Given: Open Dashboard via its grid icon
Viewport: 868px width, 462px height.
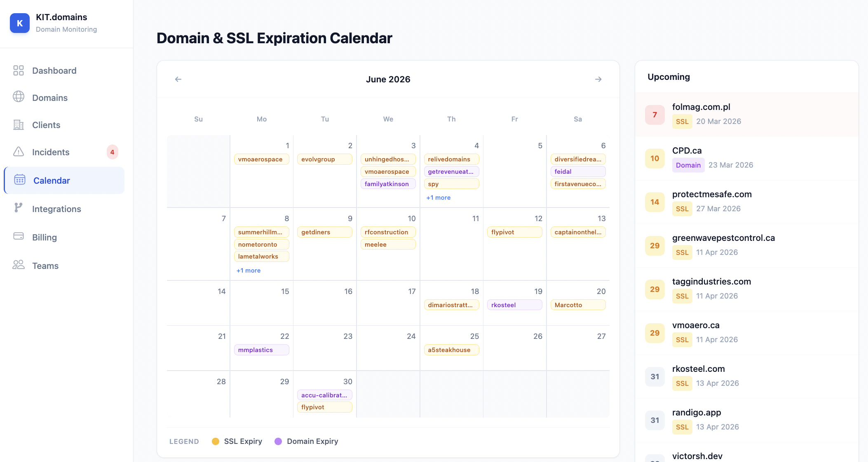Looking at the screenshot, I should click(x=19, y=70).
